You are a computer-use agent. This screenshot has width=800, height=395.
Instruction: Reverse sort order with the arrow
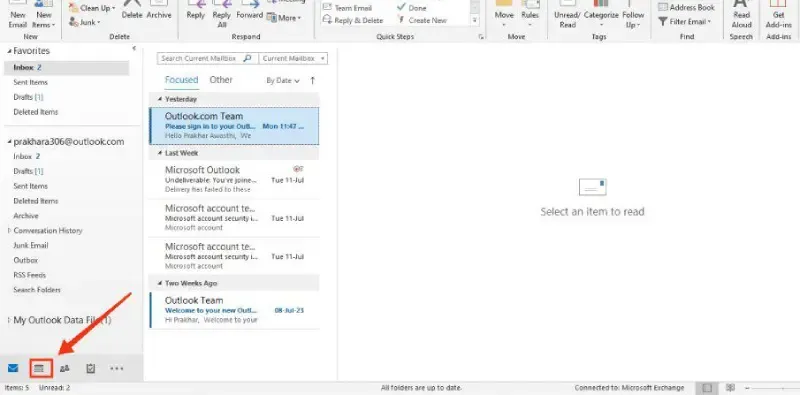tap(312, 80)
